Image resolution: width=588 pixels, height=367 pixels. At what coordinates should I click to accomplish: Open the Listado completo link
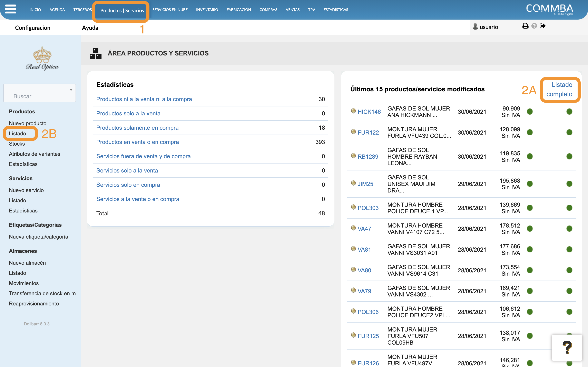[x=559, y=89]
